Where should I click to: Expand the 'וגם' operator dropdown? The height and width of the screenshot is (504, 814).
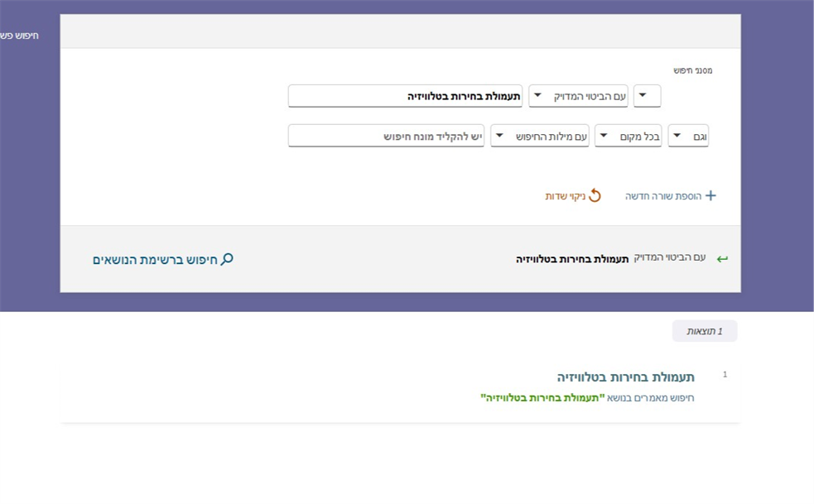pyautogui.click(x=688, y=136)
